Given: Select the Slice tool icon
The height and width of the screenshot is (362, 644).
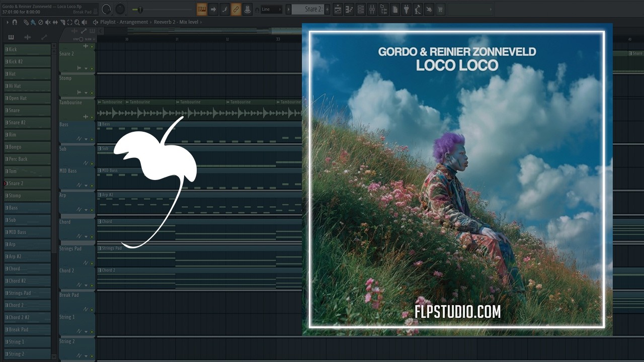Looking at the screenshot, I should tap(62, 22).
